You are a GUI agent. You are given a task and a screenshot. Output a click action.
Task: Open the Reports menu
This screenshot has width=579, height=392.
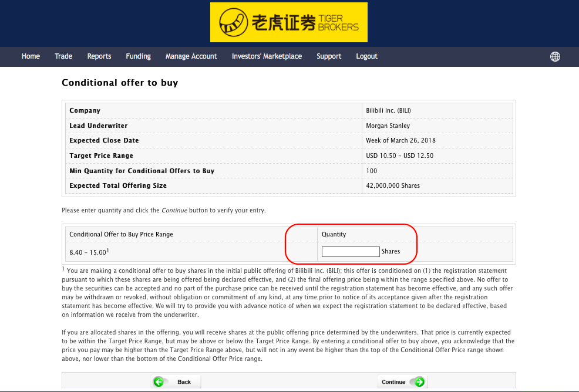pyautogui.click(x=99, y=56)
